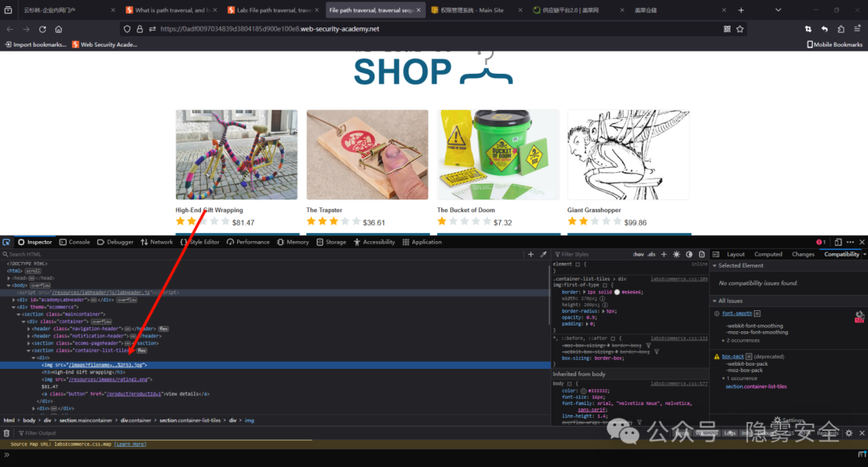Open console settings gear icon
This screenshot has height=467, width=868.
pos(849,433)
